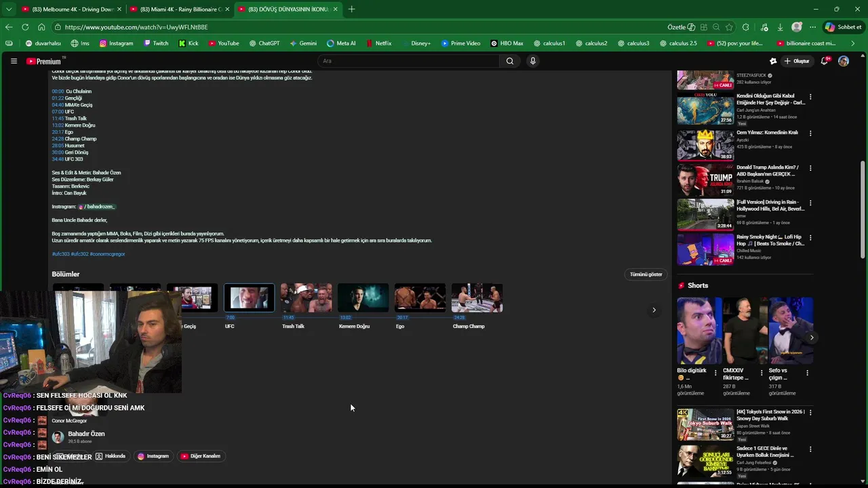
Task: Click the YouTube 'Ara' search box
Action: (409, 61)
